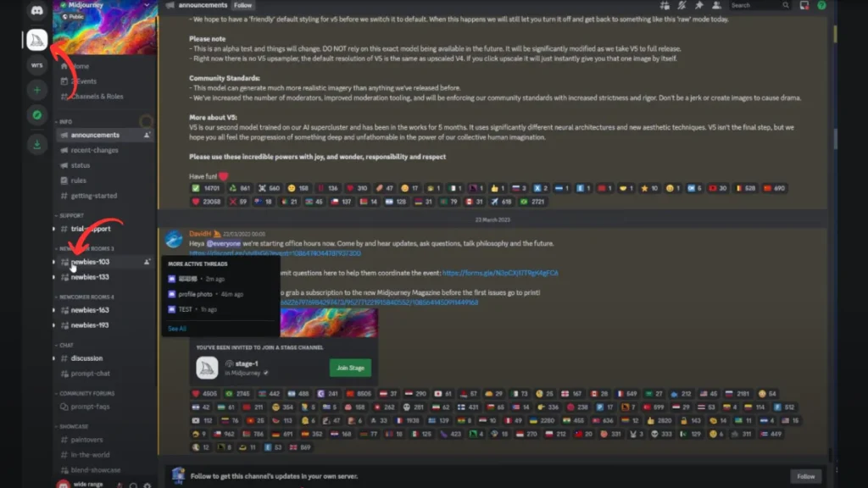The height and width of the screenshot is (488, 868).
Task: Show pinned messages via pin icon
Action: [x=699, y=6]
